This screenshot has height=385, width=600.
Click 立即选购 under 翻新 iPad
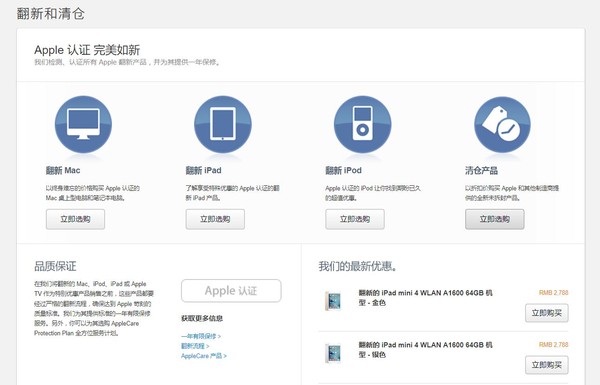215,219
